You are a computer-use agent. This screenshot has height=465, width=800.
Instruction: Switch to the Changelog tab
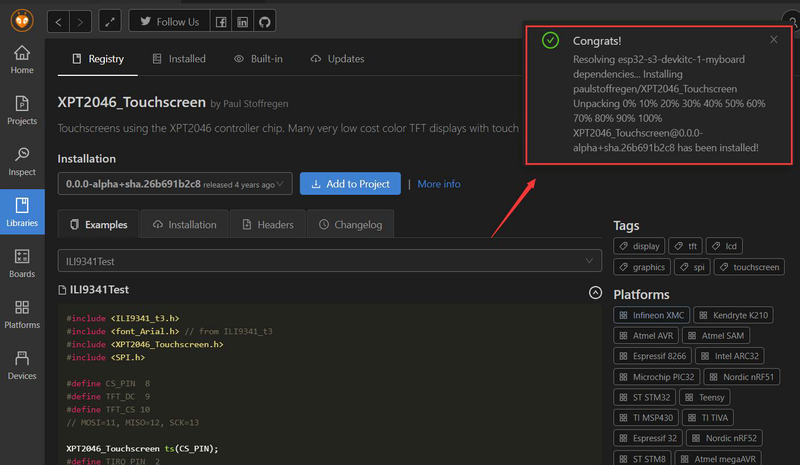[351, 225]
